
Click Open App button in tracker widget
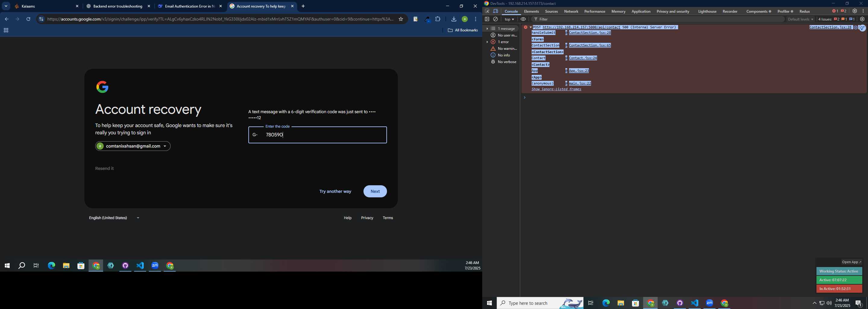click(x=851, y=262)
